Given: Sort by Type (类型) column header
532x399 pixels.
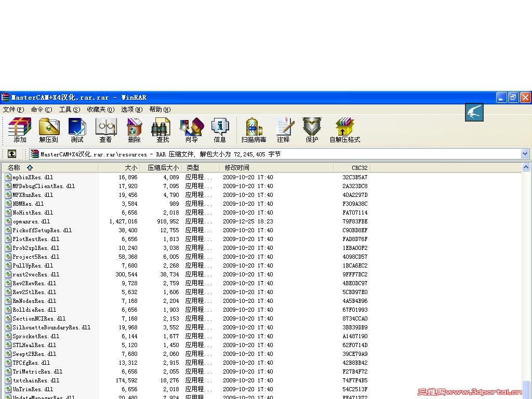Looking at the screenshot, I should pyautogui.click(x=200, y=168).
